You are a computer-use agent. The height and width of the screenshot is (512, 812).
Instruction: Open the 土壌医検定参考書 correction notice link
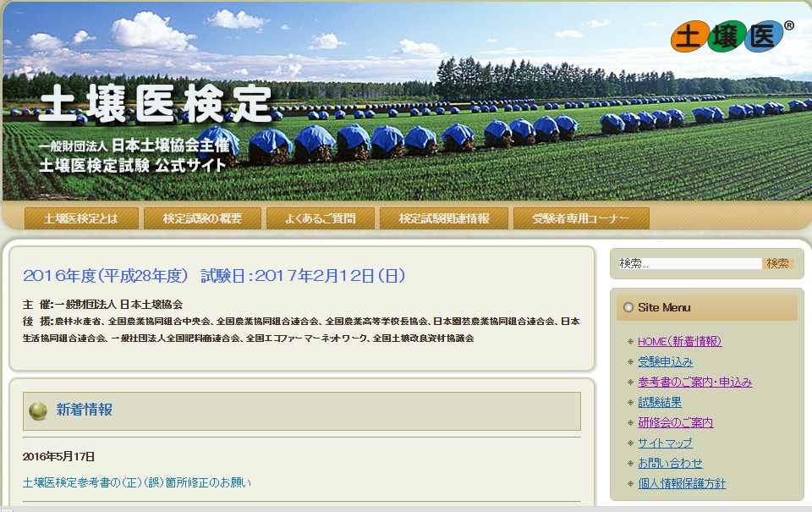(137, 482)
